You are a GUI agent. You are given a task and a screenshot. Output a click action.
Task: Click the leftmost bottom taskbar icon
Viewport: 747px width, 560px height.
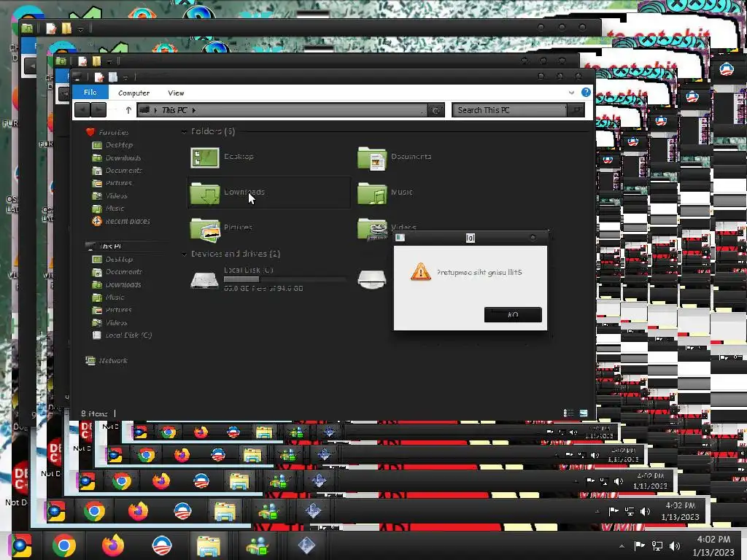click(x=20, y=545)
